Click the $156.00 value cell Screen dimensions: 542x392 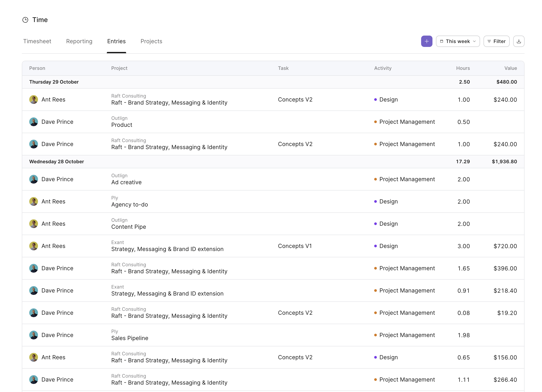point(505,357)
